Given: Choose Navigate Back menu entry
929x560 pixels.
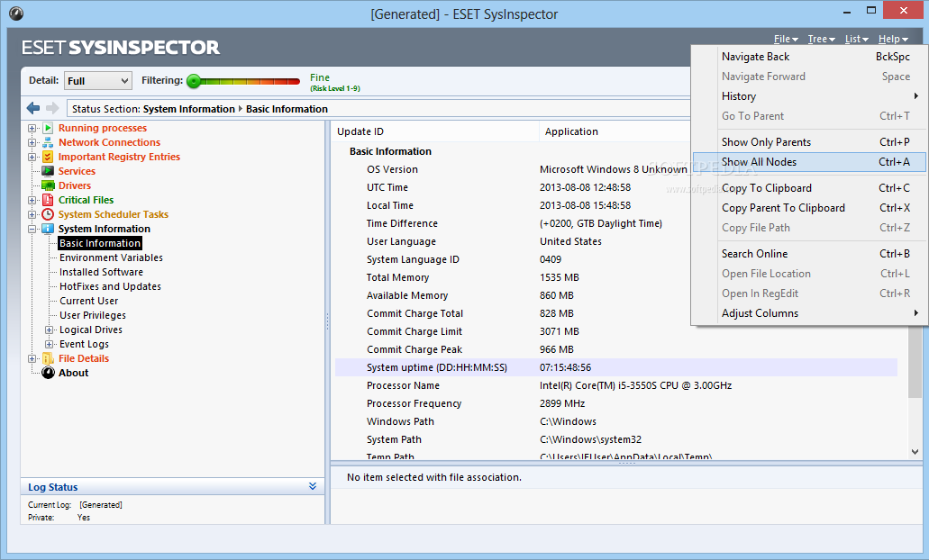Looking at the screenshot, I should [809, 56].
